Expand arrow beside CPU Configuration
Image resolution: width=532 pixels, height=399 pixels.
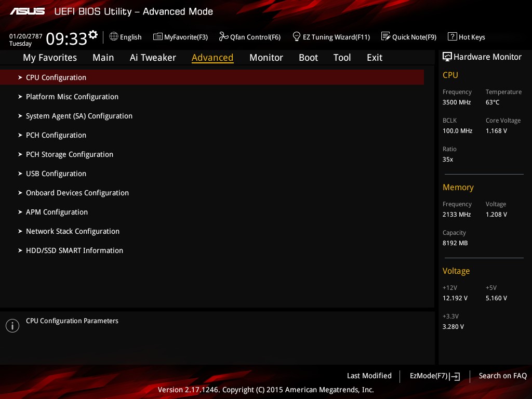pyautogui.click(x=20, y=77)
